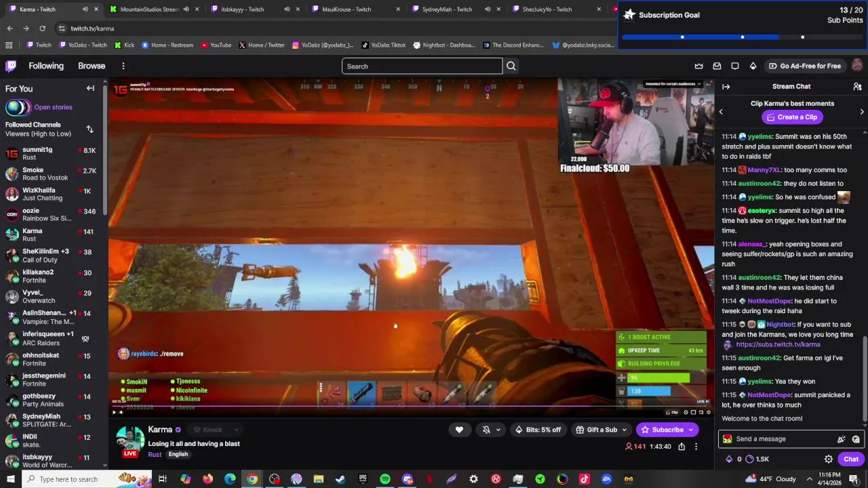This screenshot has height=488, width=868.
Task: Show previous chat banner item arrow
Action: (x=721, y=112)
